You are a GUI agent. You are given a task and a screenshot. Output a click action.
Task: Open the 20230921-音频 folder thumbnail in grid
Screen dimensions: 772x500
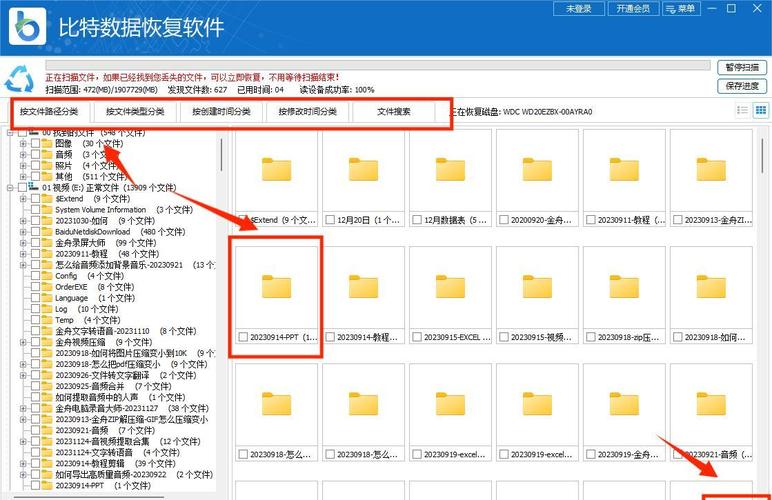[x=711, y=405]
